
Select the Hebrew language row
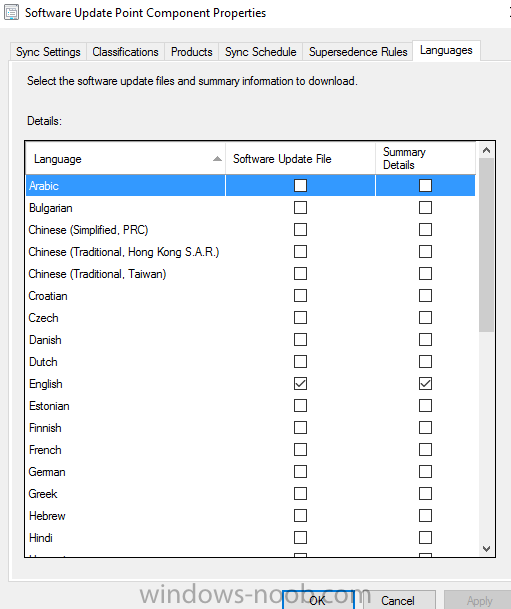click(250, 516)
